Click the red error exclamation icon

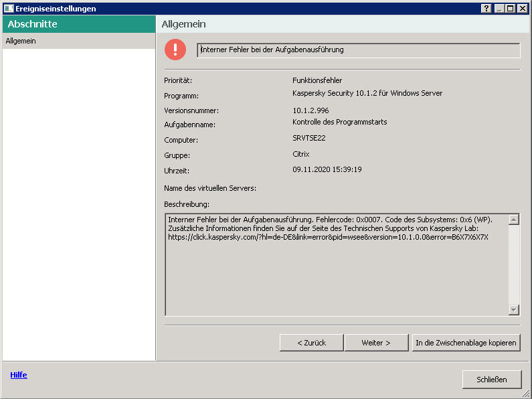(x=176, y=50)
